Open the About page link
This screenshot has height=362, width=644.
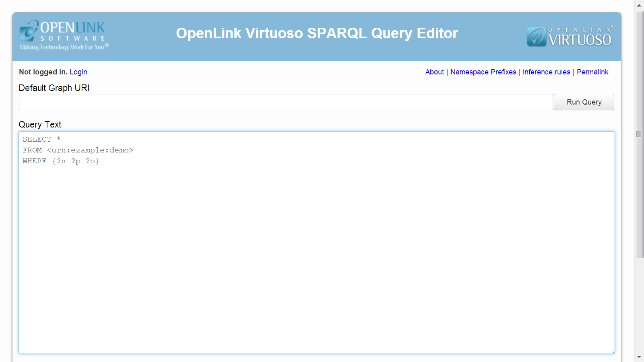(434, 72)
